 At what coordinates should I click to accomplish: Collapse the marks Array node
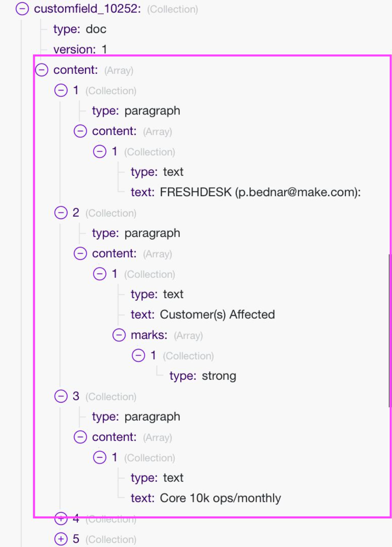tap(119, 335)
